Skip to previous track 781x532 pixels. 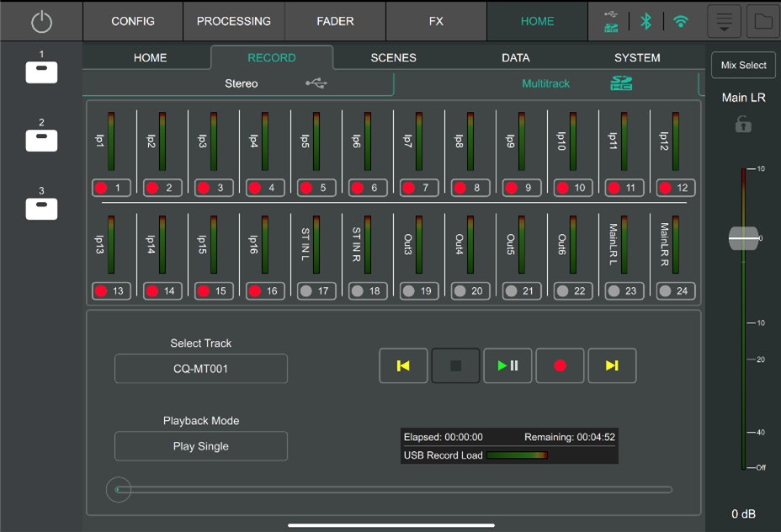tap(403, 365)
